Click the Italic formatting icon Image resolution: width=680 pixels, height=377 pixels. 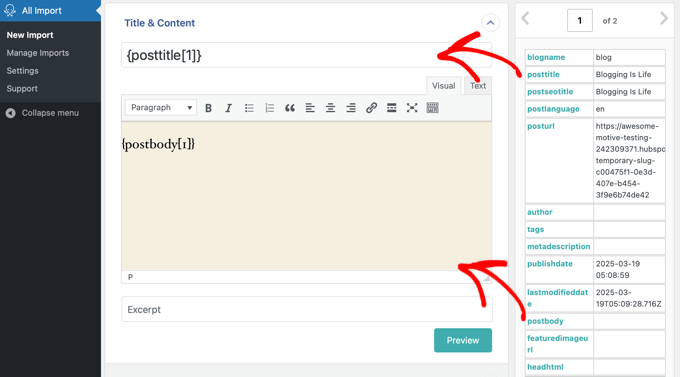229,108
